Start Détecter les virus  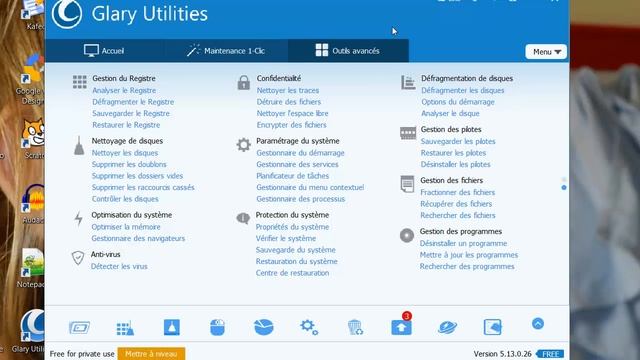click(119, 266)
